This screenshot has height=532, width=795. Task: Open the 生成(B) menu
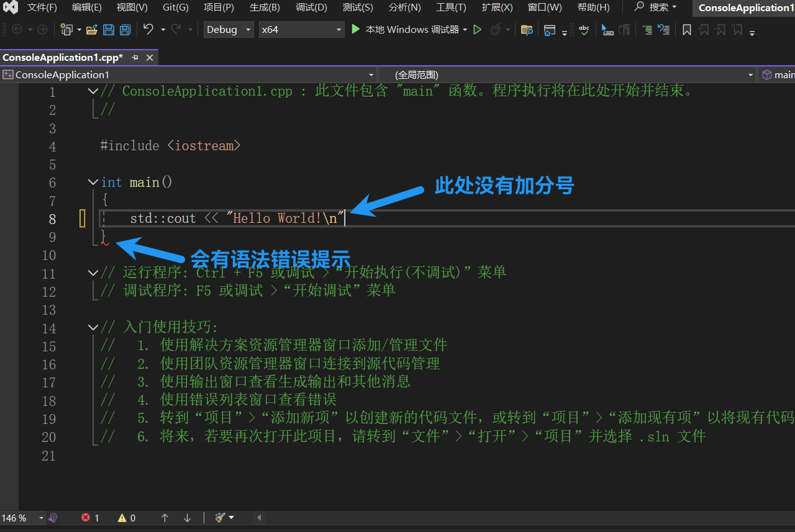[x=265, y=7]
